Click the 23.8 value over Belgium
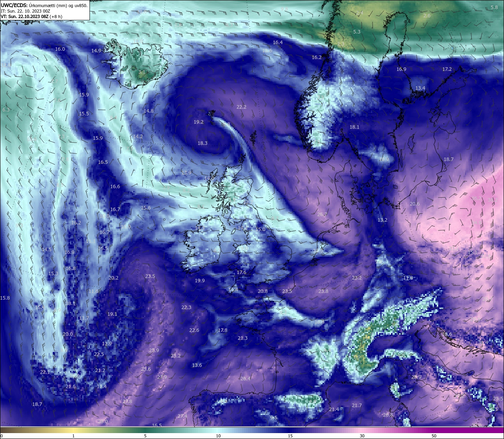Screen dimensions: 504x439 (323, 291)
